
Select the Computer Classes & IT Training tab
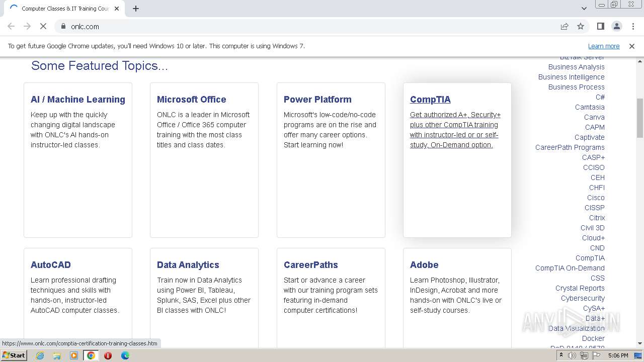64,9
